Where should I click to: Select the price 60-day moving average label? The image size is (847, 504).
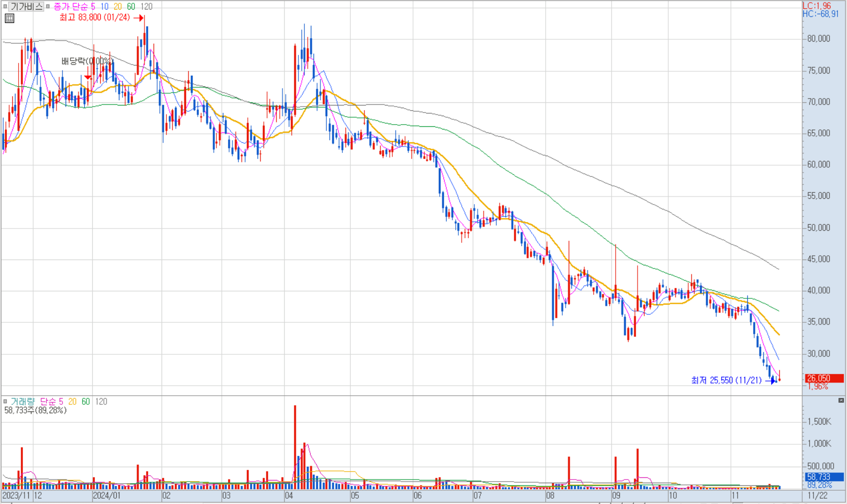131,6
